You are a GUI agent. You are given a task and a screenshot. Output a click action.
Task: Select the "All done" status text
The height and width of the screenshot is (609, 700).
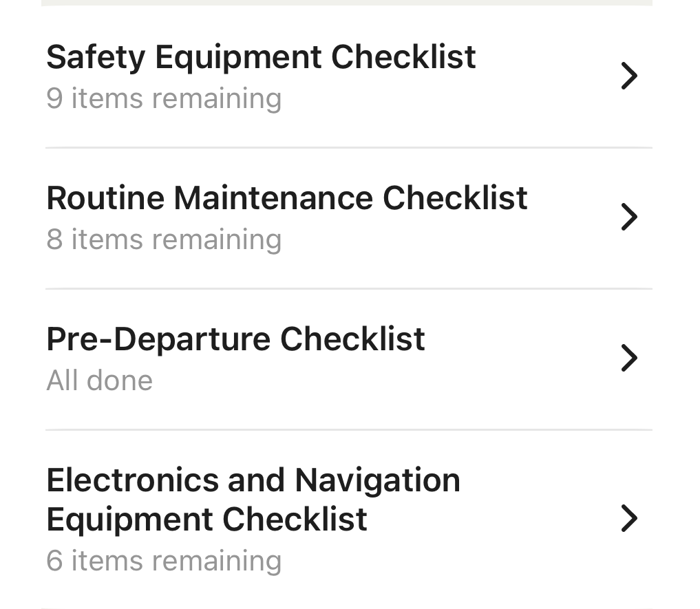(100, 381)
